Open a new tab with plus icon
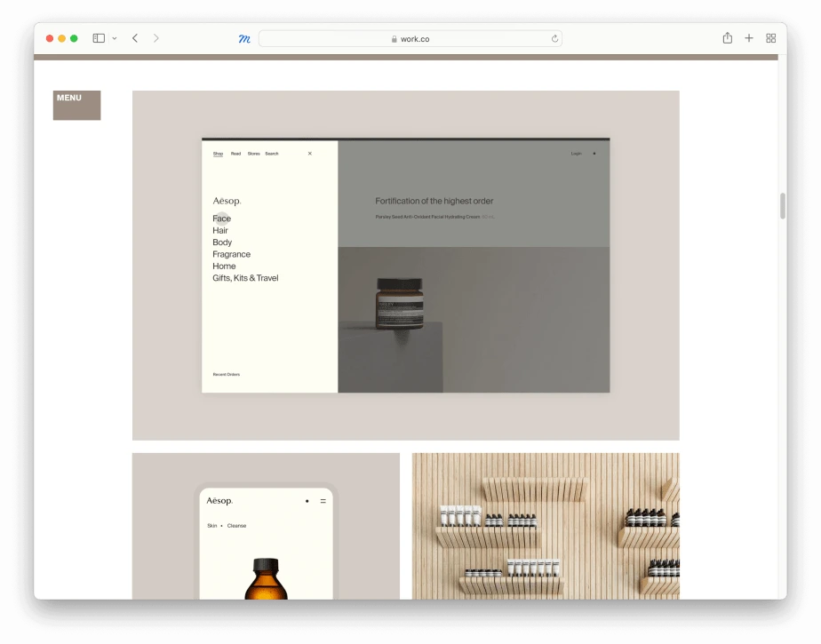The height and width of the screenshot is (644, 821). coord(749,38)
